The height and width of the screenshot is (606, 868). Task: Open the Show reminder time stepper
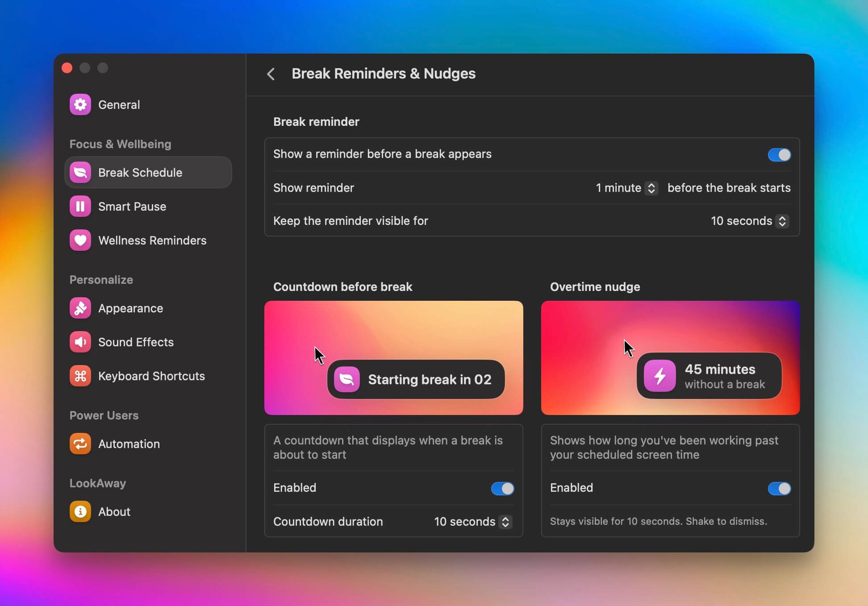coord(651,188)
